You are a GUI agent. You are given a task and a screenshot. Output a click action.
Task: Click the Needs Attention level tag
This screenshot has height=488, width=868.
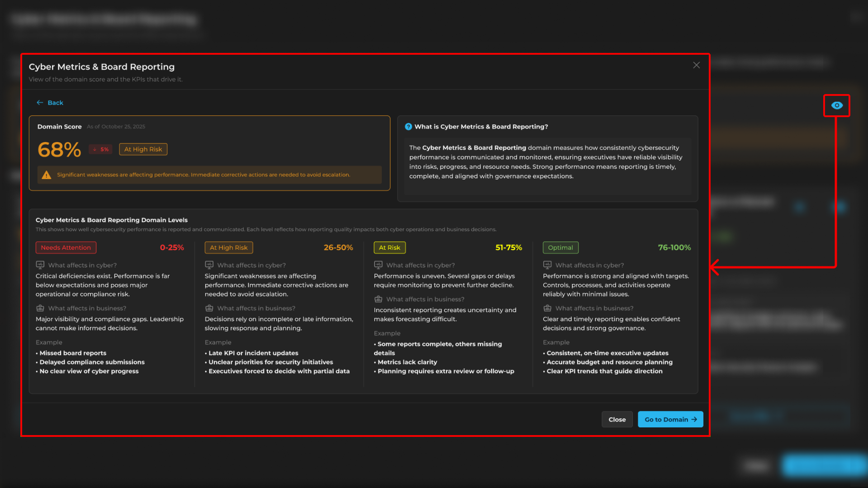[x=66, y=247]
